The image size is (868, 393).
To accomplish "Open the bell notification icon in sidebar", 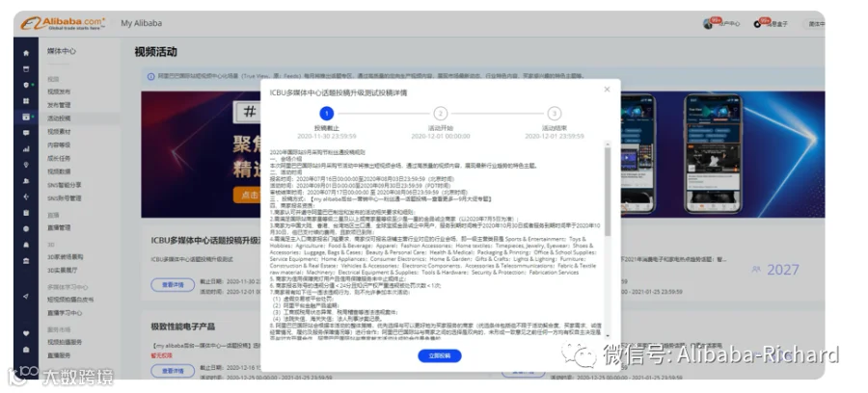I will coord(26,245).
